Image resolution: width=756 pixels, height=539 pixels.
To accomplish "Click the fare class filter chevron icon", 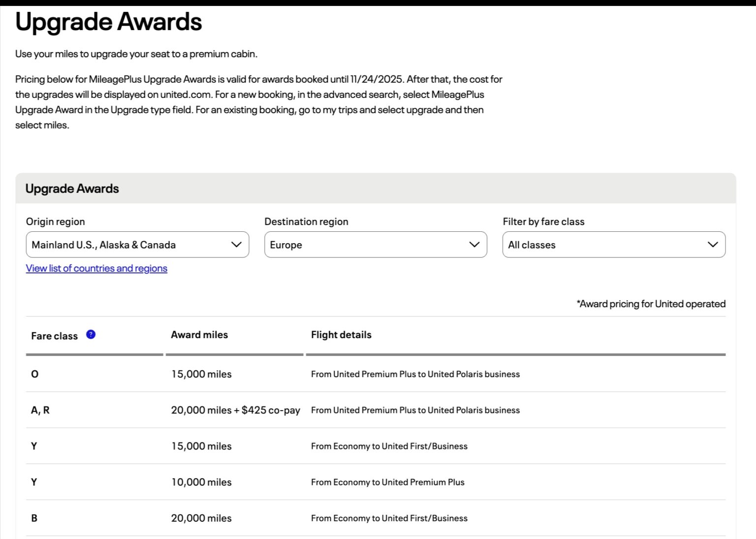I will (712, 244).
